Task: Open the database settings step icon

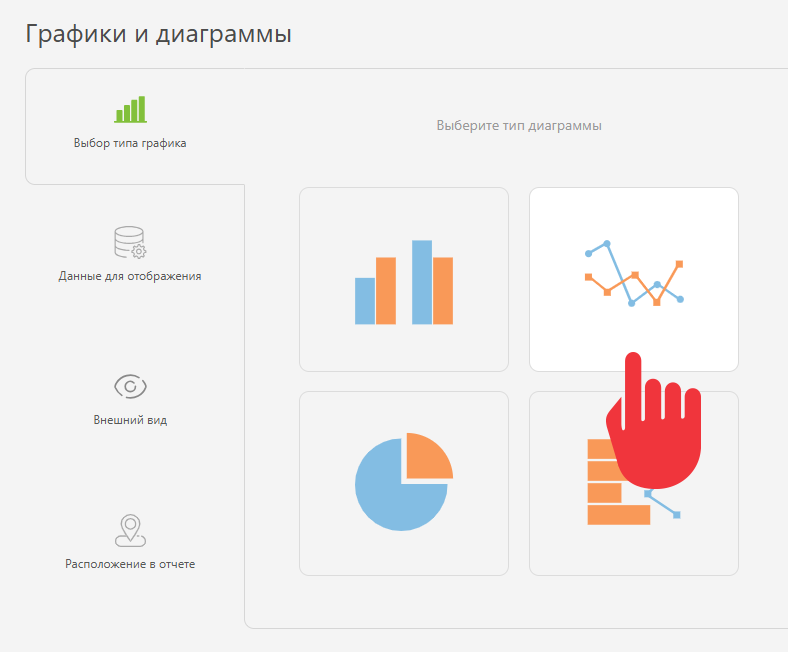Action: [130, 242]
